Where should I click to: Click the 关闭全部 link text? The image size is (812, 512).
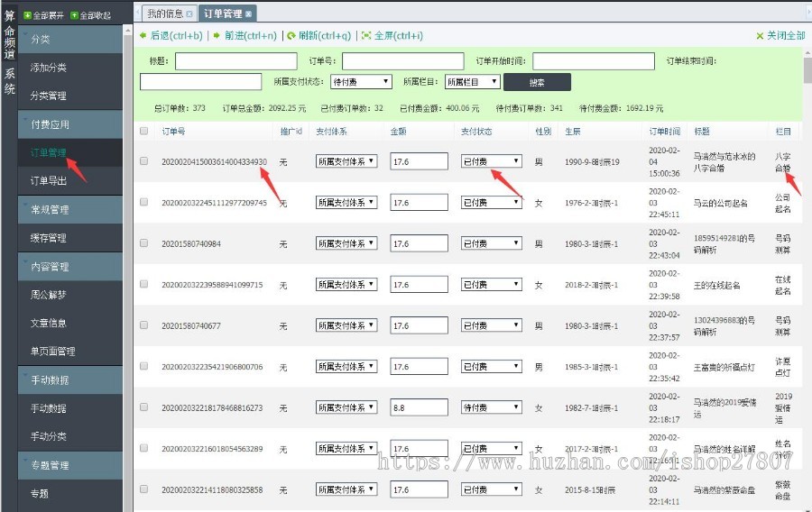(786, 36)
